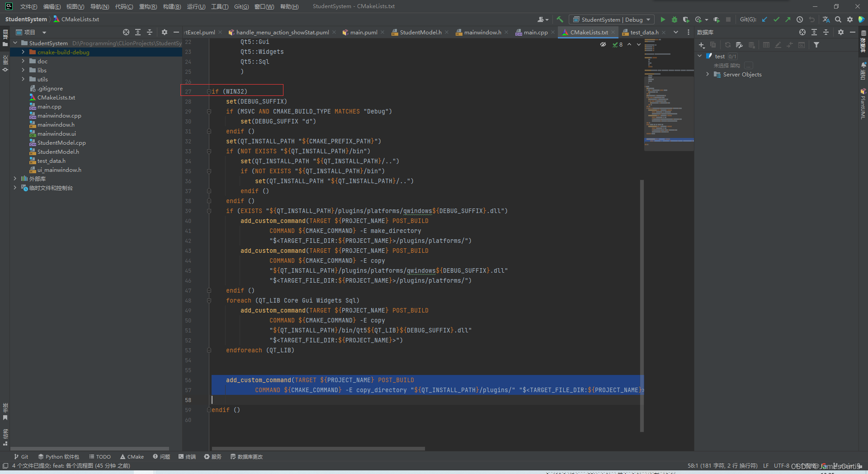This screenshot has height=474, width=868.
Task: Open the Git tool window button
Action: tap(21, 457)
